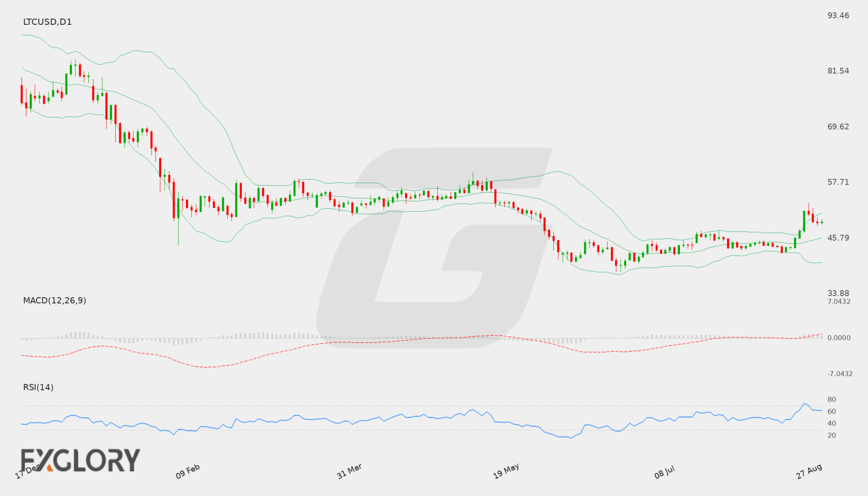Click the 31 Mar date label

coord(349,471)
